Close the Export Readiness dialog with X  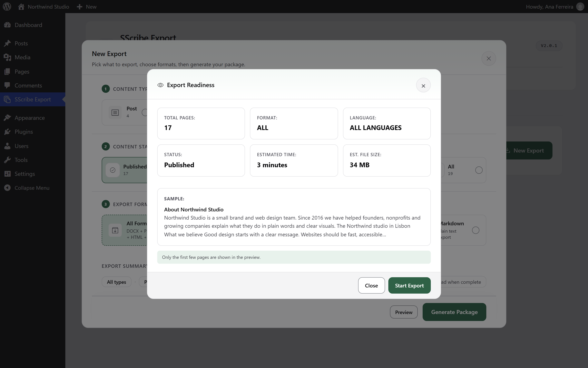tap(423, 85)
